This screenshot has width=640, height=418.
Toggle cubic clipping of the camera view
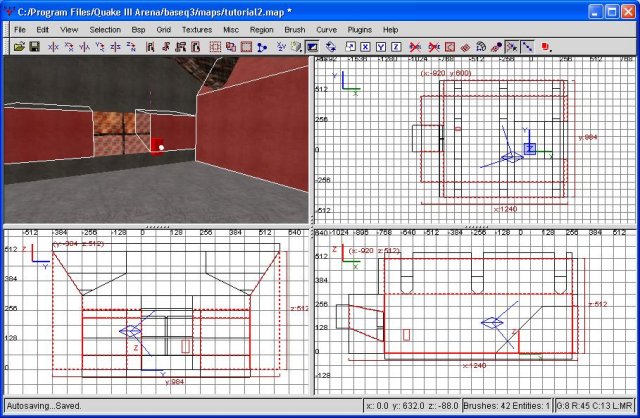point(312,47)
